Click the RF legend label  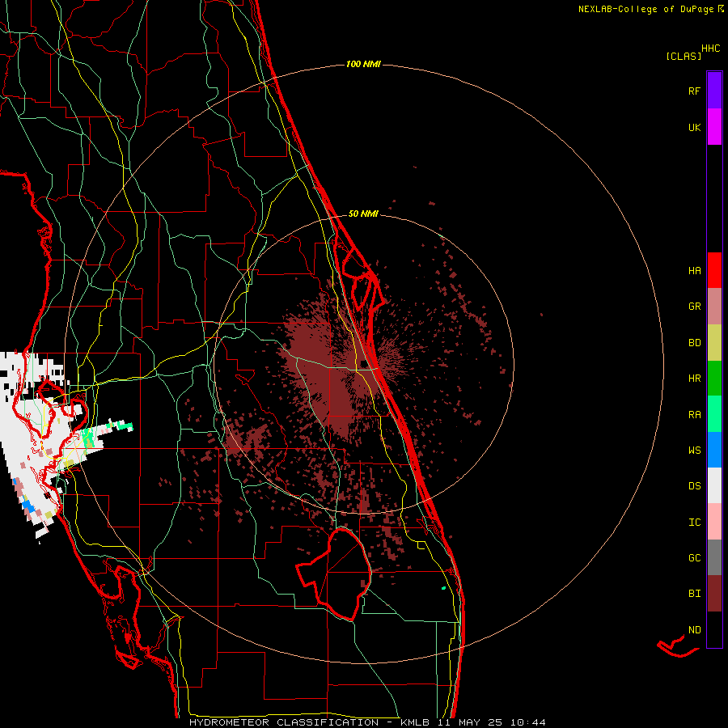point(694,91)
